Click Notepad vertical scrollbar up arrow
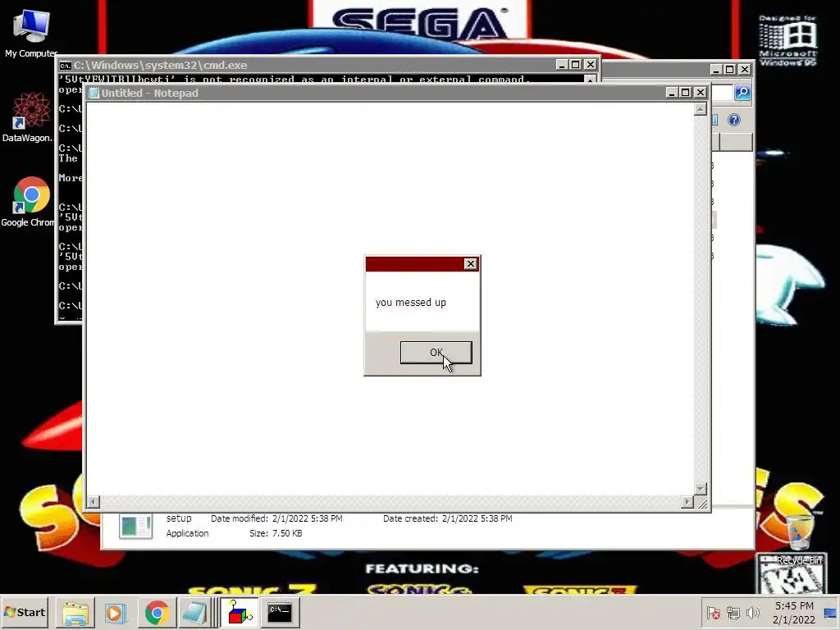 701,109
